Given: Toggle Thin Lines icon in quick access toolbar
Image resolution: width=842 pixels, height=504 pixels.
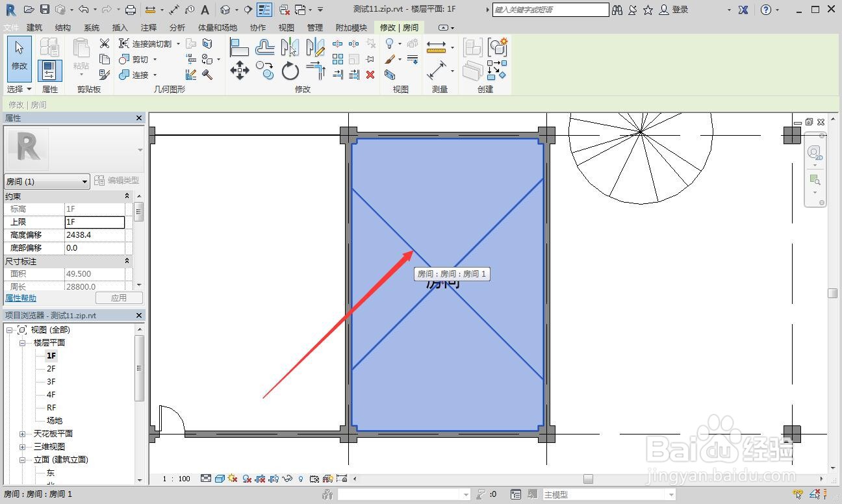Looking at the screenshot, I should pyautogui.click(x=264, y=10).
